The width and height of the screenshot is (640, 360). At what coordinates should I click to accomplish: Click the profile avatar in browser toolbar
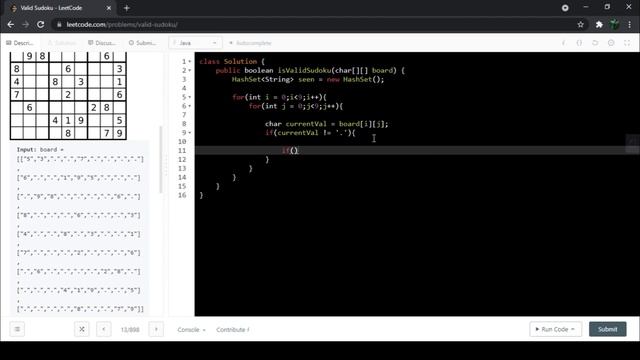614,24
